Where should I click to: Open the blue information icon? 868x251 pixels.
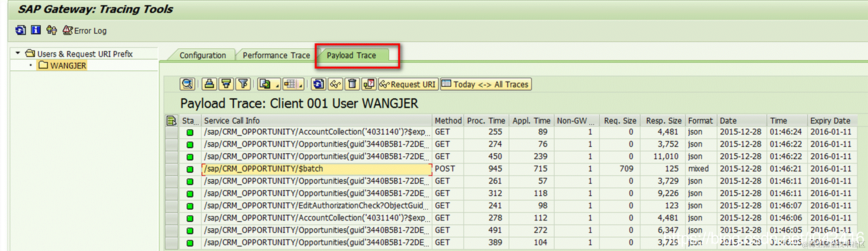coord(36,30)
